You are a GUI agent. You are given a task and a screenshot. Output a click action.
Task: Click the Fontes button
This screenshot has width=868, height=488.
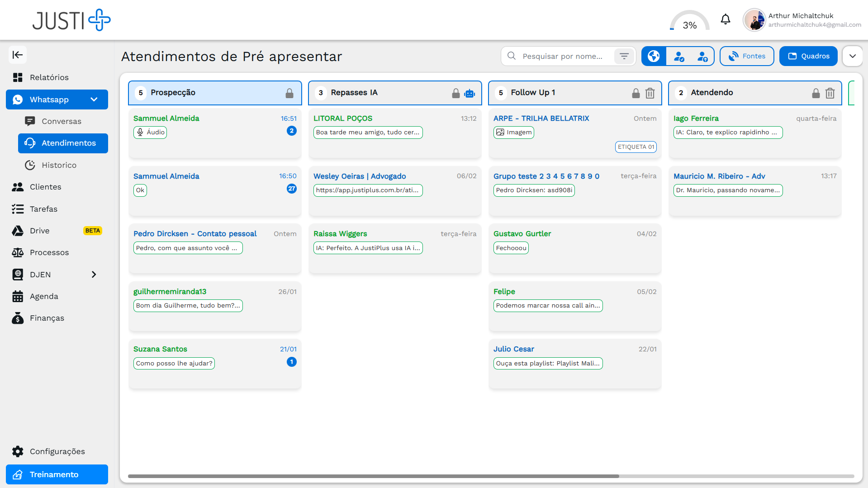(x=746, y=56)
